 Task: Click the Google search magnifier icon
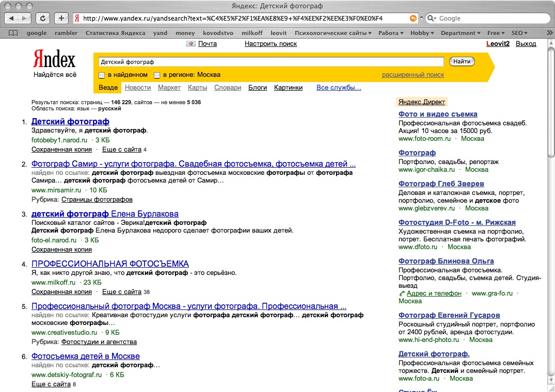point(431,19)
